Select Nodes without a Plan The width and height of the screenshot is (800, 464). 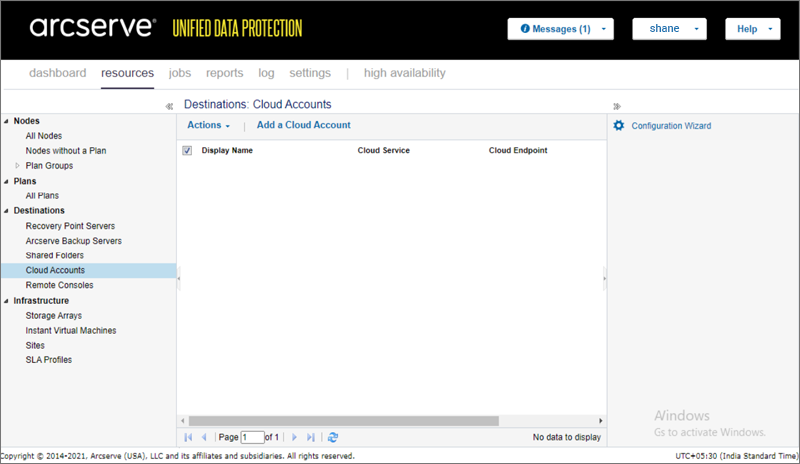tap(66, 151)
